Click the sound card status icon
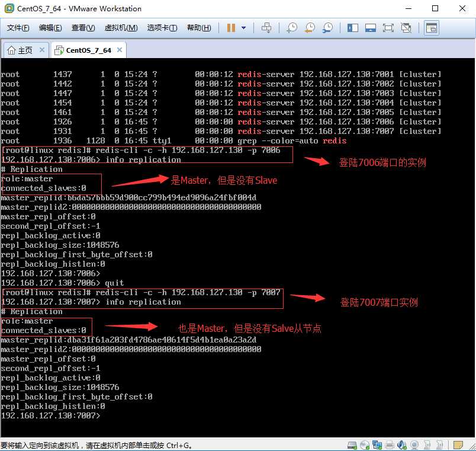This screenshot has height=451, width=476. click(402, 445)
